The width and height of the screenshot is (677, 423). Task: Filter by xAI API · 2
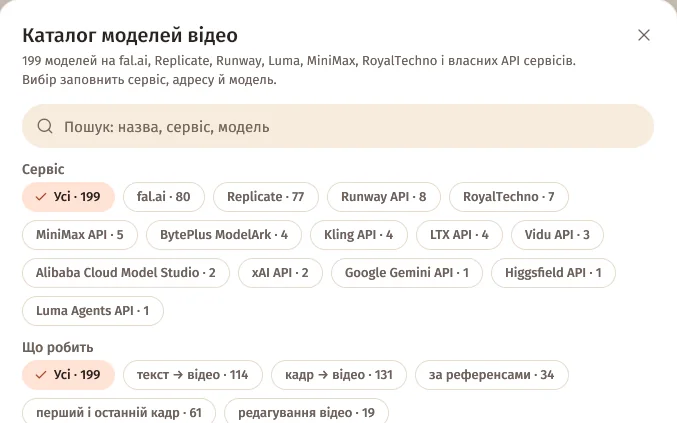coord(280,273)
